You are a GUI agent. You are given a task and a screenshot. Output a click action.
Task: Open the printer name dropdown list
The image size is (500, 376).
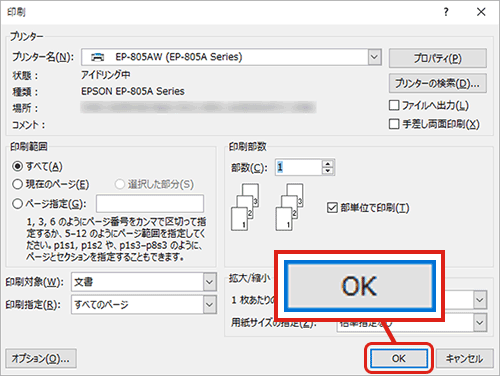coord(374,57)
